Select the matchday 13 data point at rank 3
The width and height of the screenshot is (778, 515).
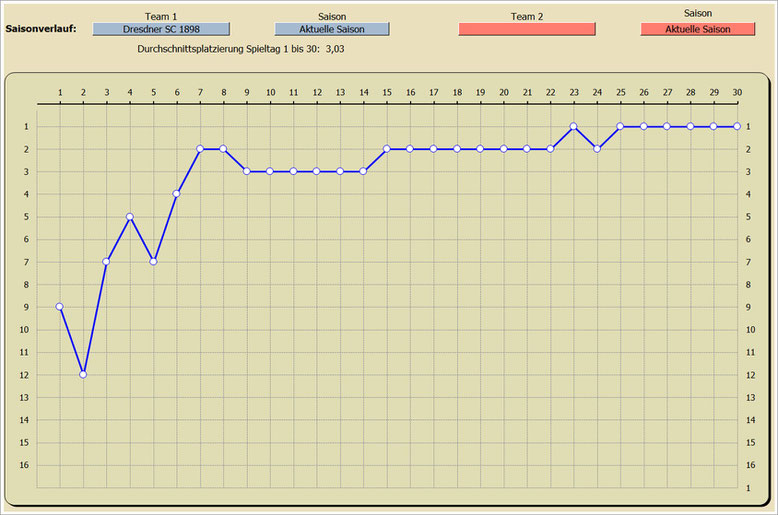pos(340,171)
